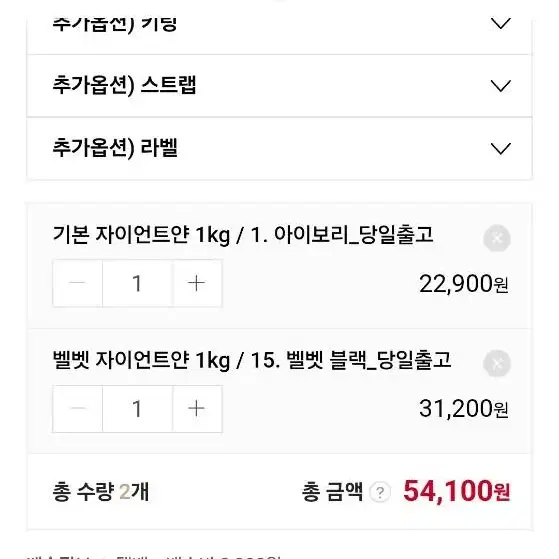Click the chevron arrow on 라벨 row
Screen dimensions: 559x559
pos(501,149)
